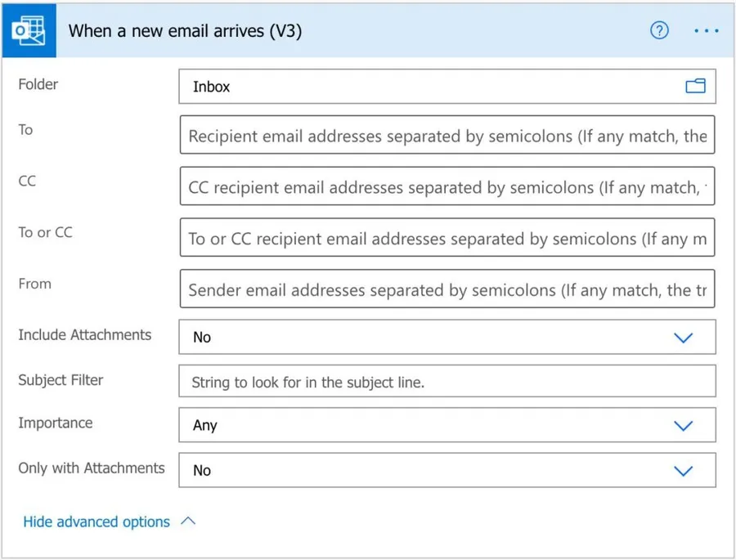Viewport: 736px width, 560px height.
Task: Expand the Include Attachments dropdown
Action: coord(447,337)
